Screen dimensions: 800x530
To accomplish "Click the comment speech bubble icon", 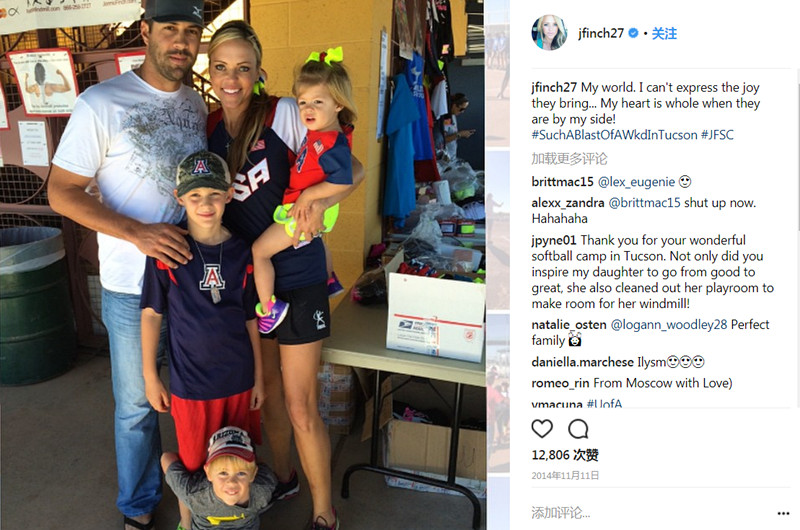I will click(x=578, y=429).
